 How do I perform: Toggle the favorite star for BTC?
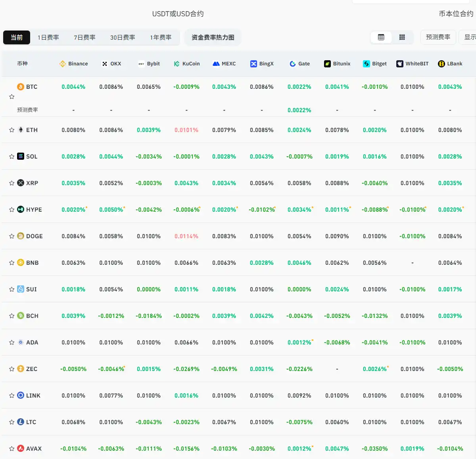pyautogui.click(x=12, y=96)
